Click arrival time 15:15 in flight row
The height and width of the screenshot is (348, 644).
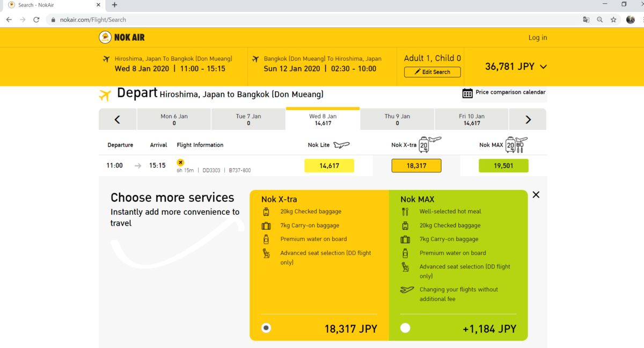[x=157, y=165]
